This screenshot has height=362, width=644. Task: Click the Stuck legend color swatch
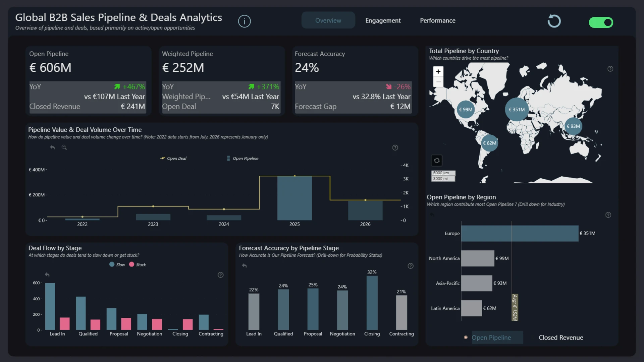[131, 264]
